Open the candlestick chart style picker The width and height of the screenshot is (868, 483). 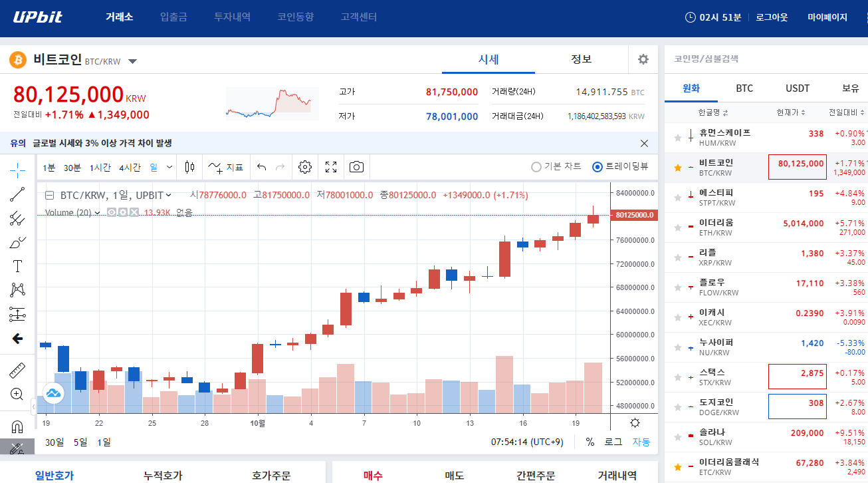coord(189,167)
